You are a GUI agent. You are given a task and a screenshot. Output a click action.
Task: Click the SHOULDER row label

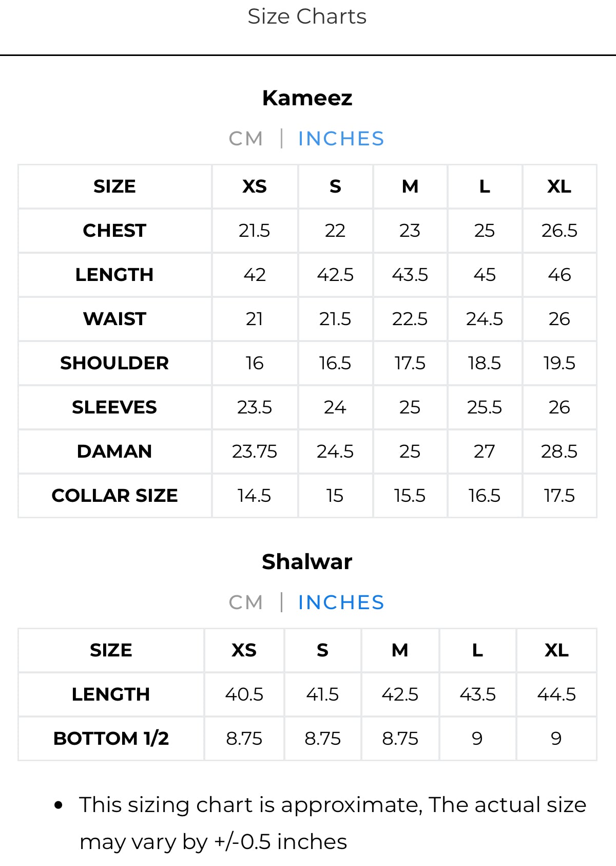coord(114,363)
